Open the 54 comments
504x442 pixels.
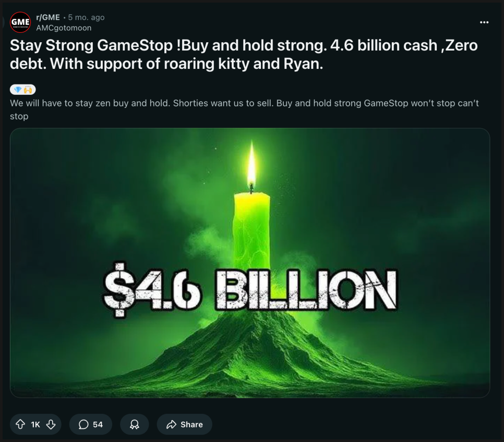[x=91, y=424]
